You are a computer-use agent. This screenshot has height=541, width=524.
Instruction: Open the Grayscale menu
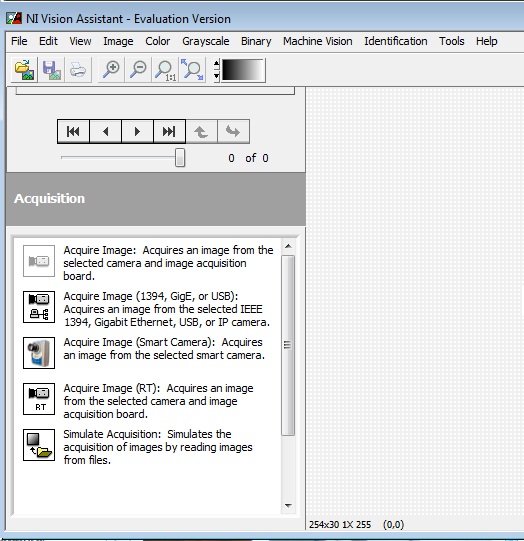(x=206, y=41)
